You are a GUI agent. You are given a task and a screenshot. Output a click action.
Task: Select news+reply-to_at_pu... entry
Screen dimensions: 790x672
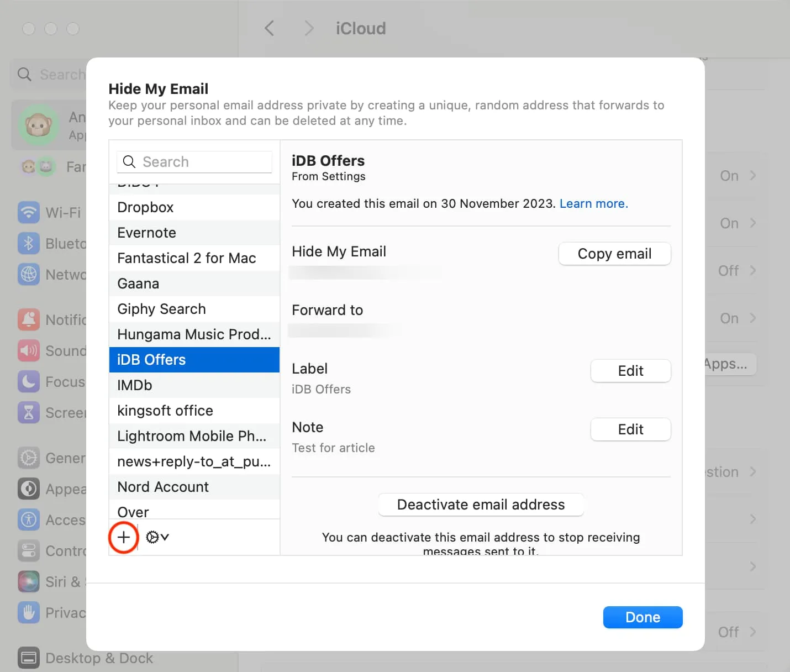pyautogui.click(x=194, y=461)
